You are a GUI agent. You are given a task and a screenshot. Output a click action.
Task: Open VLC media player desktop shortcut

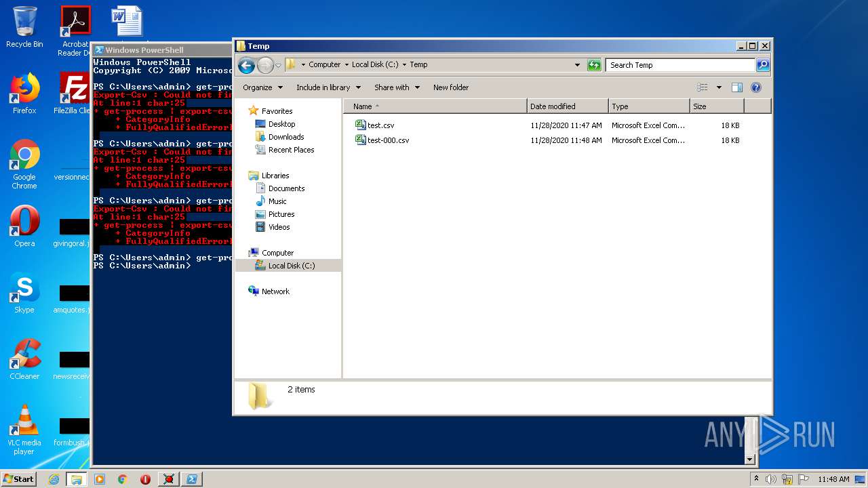(24, 430)
